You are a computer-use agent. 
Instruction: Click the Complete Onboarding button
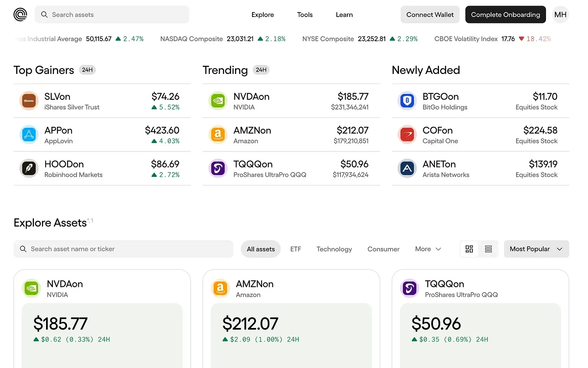pos(505,15)
